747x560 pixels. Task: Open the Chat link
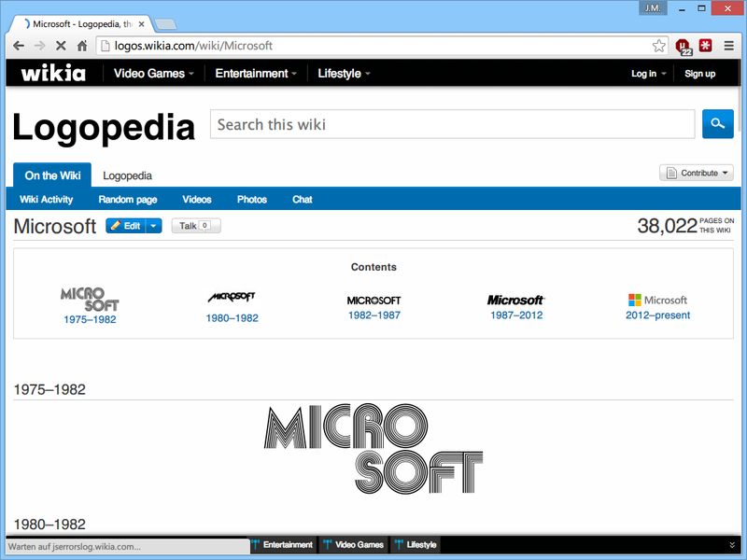pos(303,199)
